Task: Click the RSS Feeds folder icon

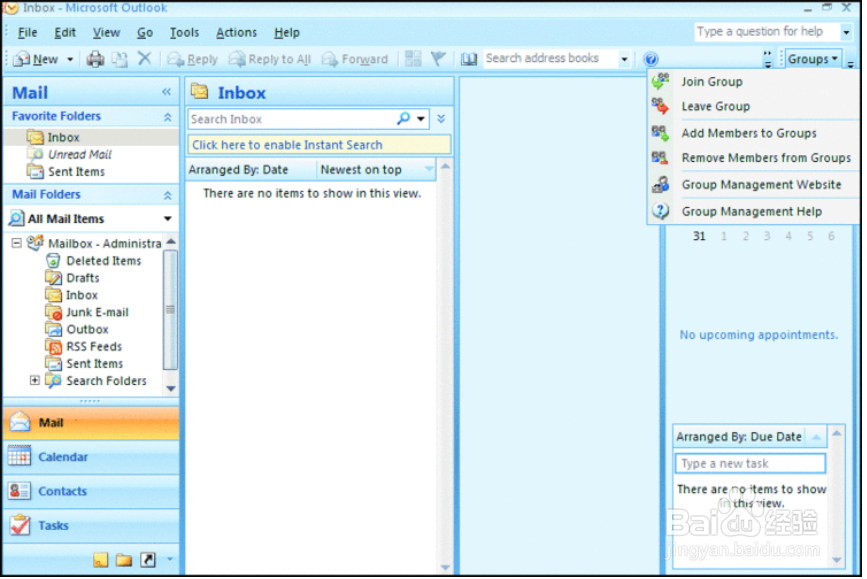Action: click(x=54, y=347)
